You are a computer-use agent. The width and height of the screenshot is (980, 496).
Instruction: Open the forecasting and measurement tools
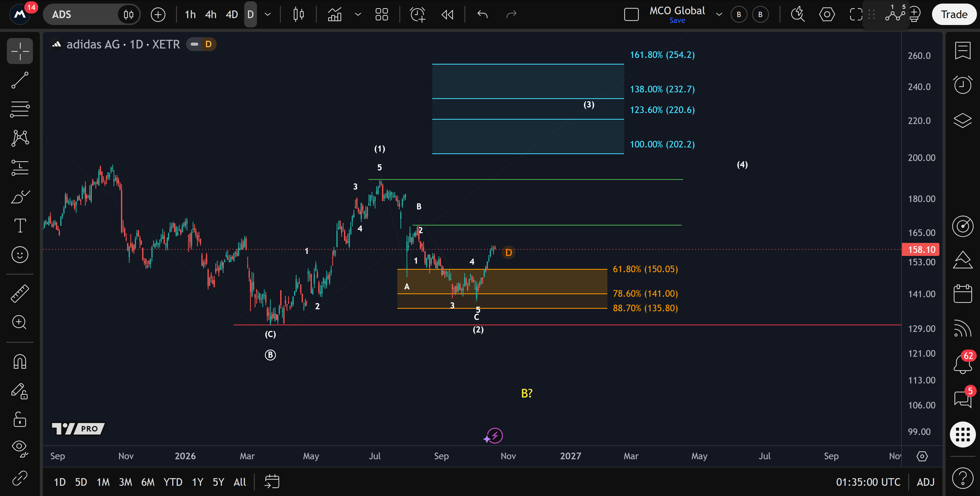tap(20, 167)
